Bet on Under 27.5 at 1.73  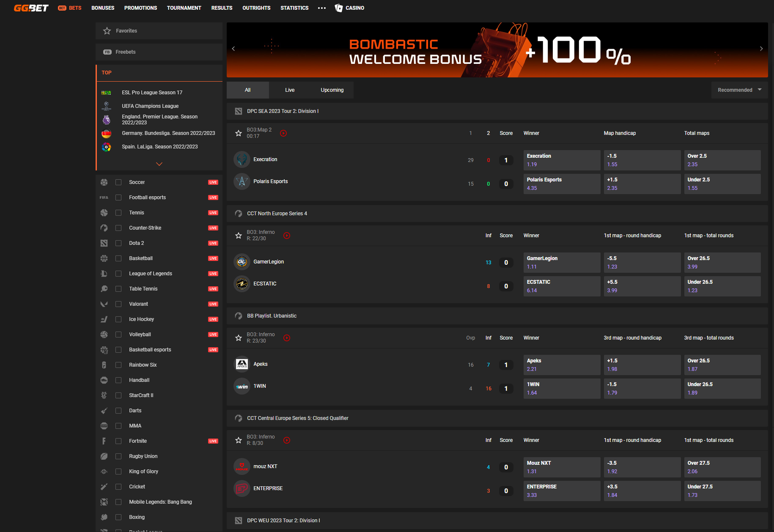(722, 491)
